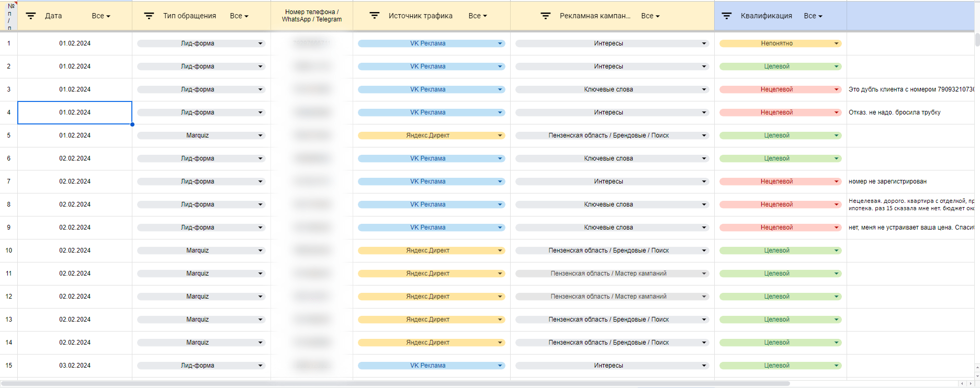The width and height of the screenshot is (980, 388).
Task: Open the Все dropdown in Квалификация column
Action: (813, 16)
